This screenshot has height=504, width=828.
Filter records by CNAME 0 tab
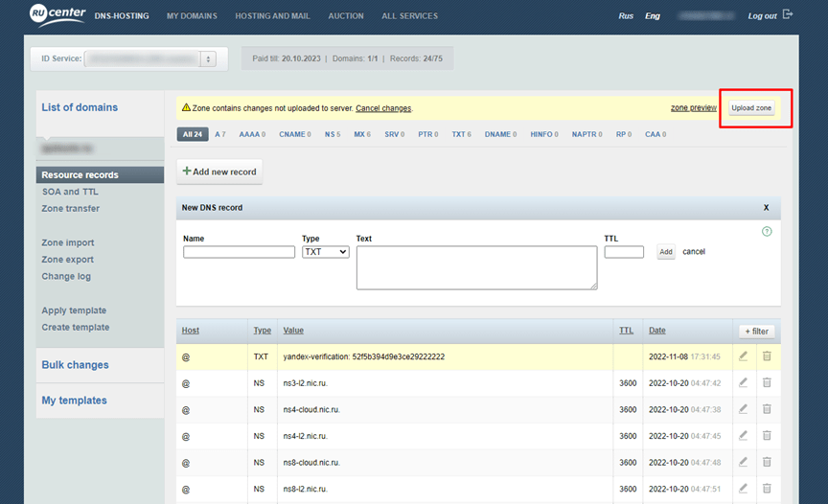295,134
